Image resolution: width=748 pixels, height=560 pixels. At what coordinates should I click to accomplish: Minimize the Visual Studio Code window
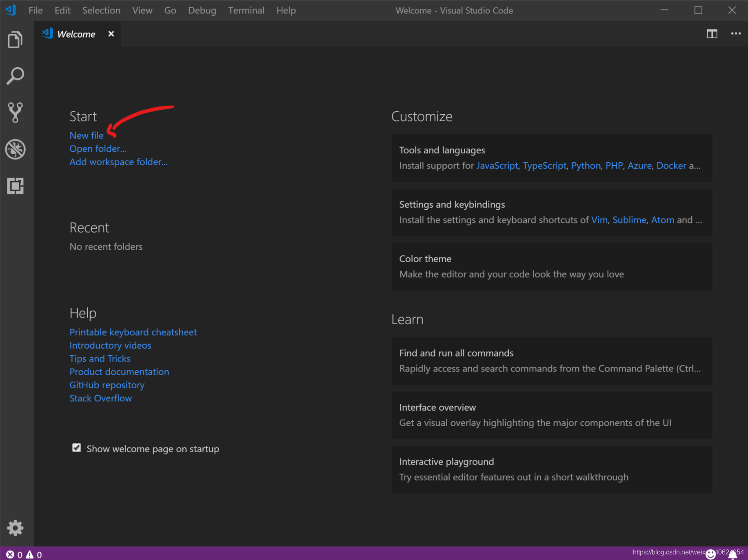tap(665, 10)
